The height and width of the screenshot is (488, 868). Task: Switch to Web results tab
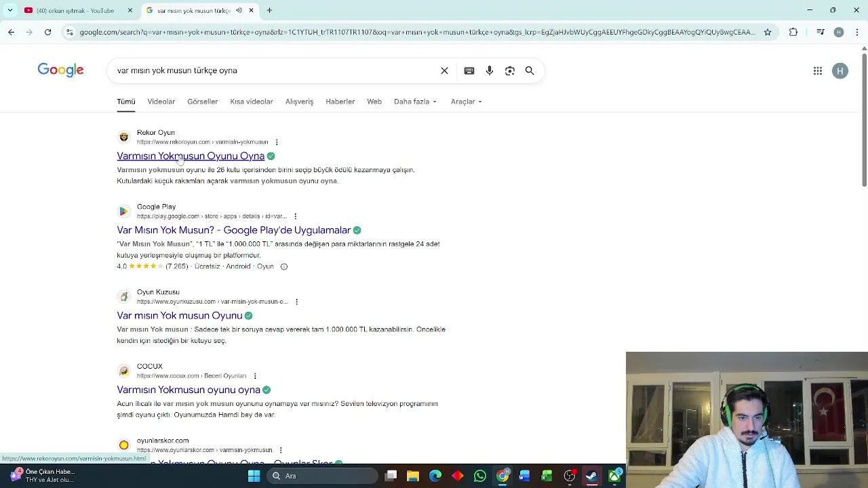(374, 102)
